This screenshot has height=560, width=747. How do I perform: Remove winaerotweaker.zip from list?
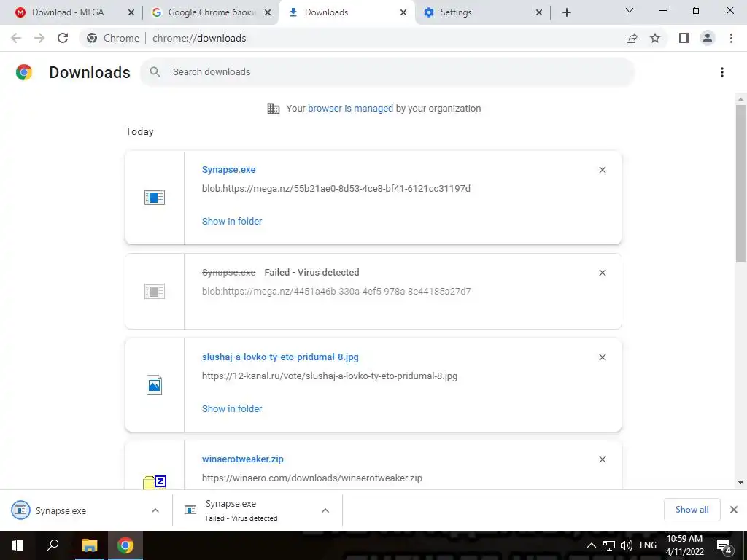602,459
